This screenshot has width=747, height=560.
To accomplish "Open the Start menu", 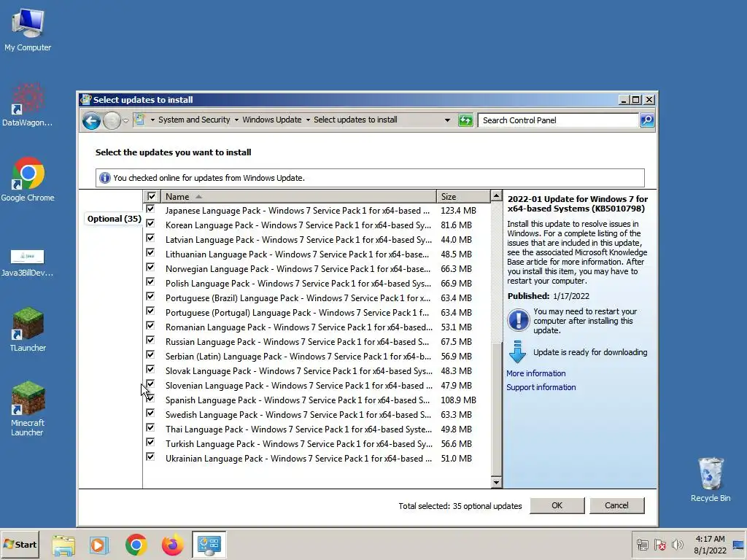I will coord(20,545).
